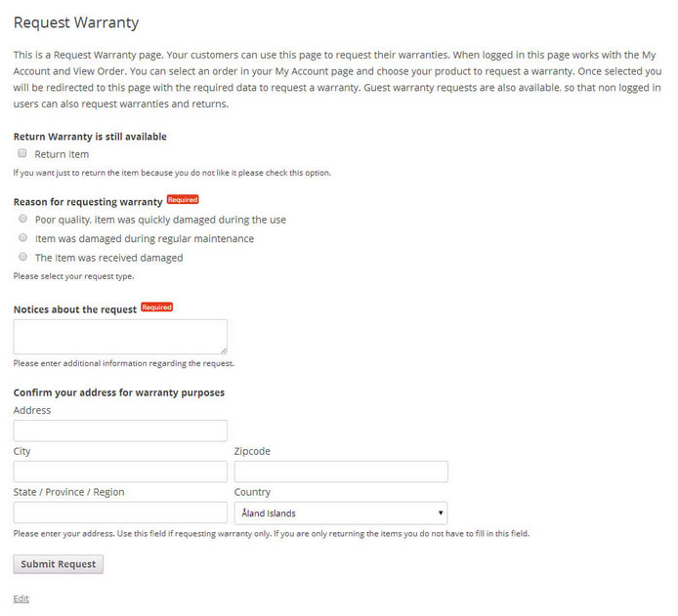Image resolution: width=678 pixels, height=616 pixels.
Task: Focus the State / Province / Region field
Action: [x=120, y=513]
